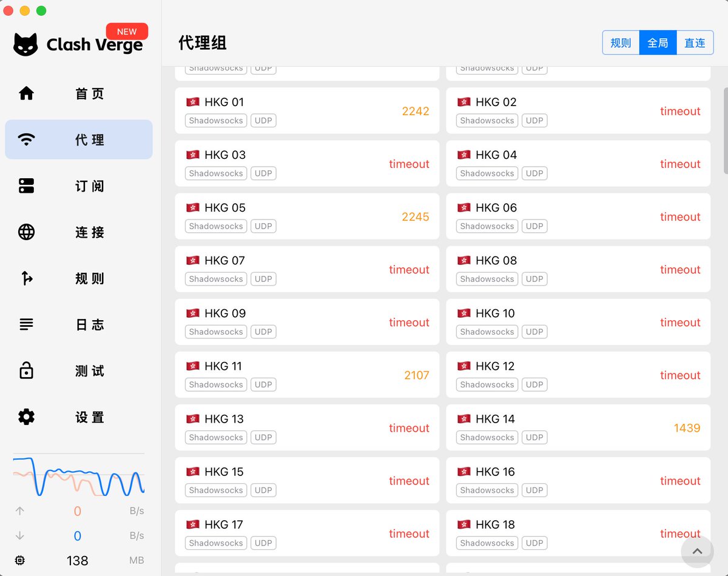Click the upload arrow icon
Viewport: 728px width, 576px height.
[19, 511]
